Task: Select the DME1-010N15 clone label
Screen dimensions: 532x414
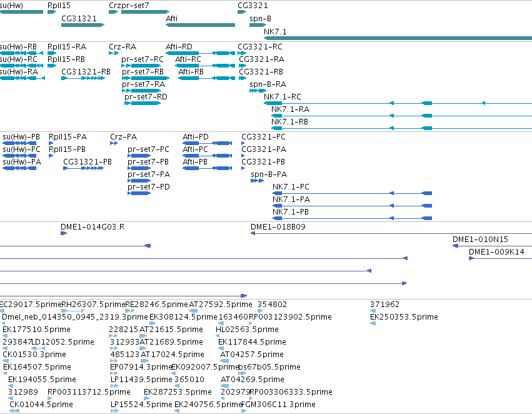Action: point(481,240)
